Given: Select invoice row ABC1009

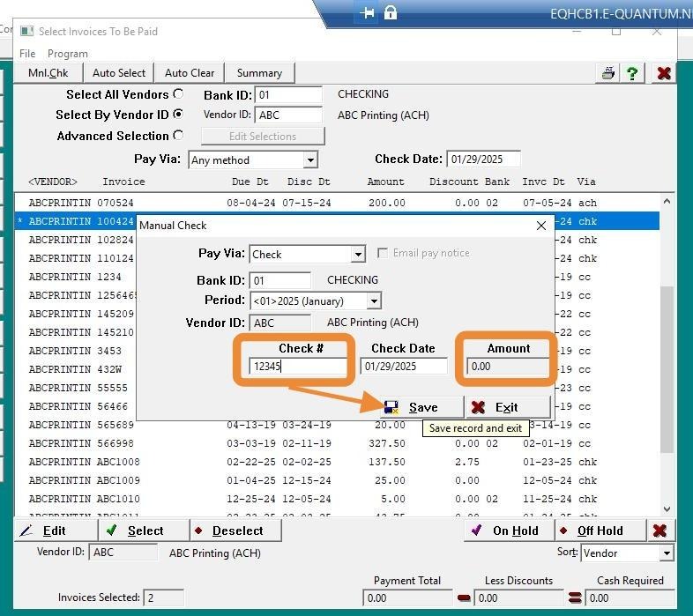Looking at the screenshot, I should pos(337,481).
